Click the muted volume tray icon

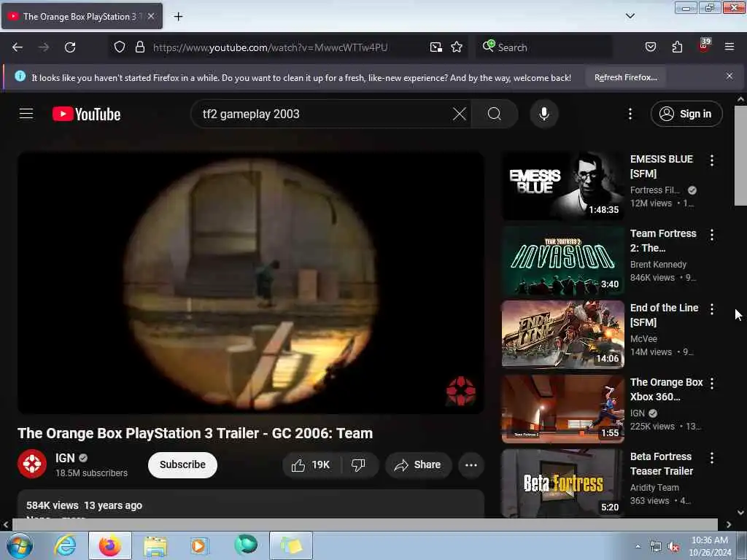673,547
